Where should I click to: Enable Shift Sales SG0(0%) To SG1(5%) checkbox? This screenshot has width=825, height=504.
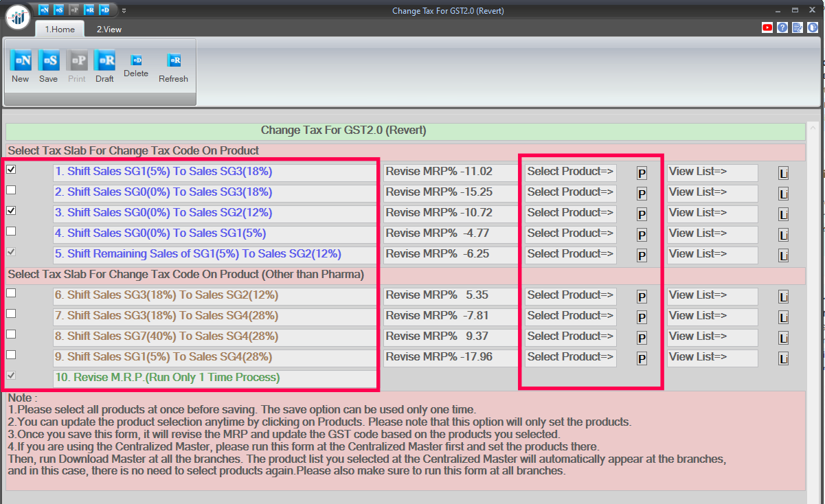click(11, 231)
